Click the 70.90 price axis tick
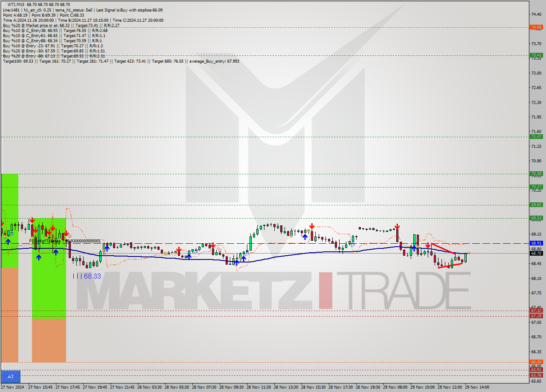Viewport: 546px width, 392px height. point(536,161)
